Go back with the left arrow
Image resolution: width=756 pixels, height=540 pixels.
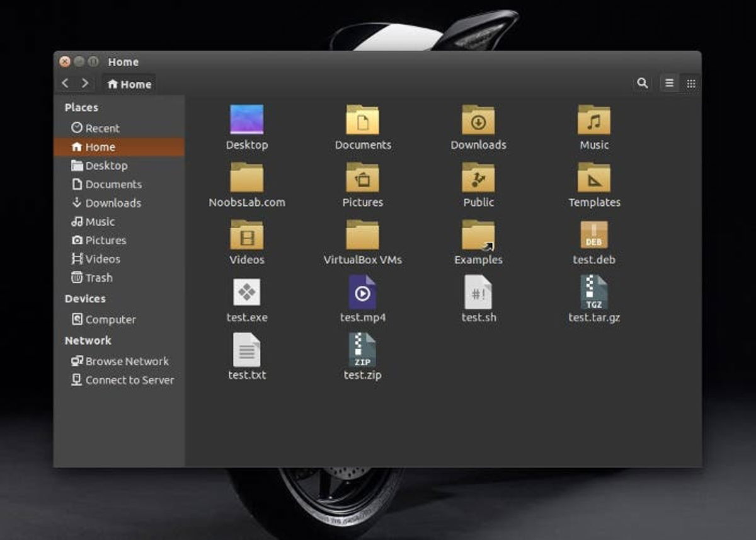[x=65, y=83]
